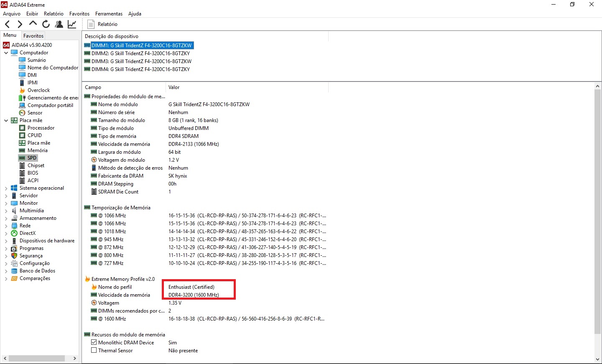This screenshot has width=602, height=364.
Task: Open the graph chart toolbar icon
Action: coord(72,24)
